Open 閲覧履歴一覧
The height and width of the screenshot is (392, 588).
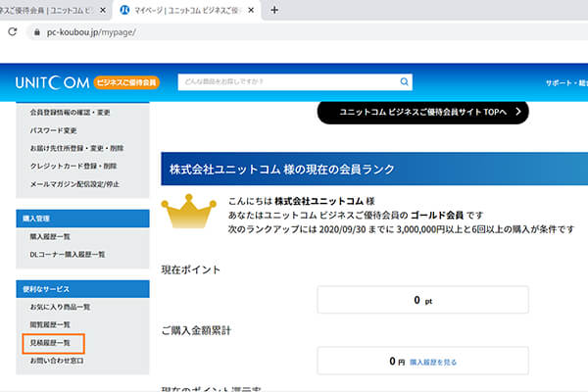(x=50, y=324)
